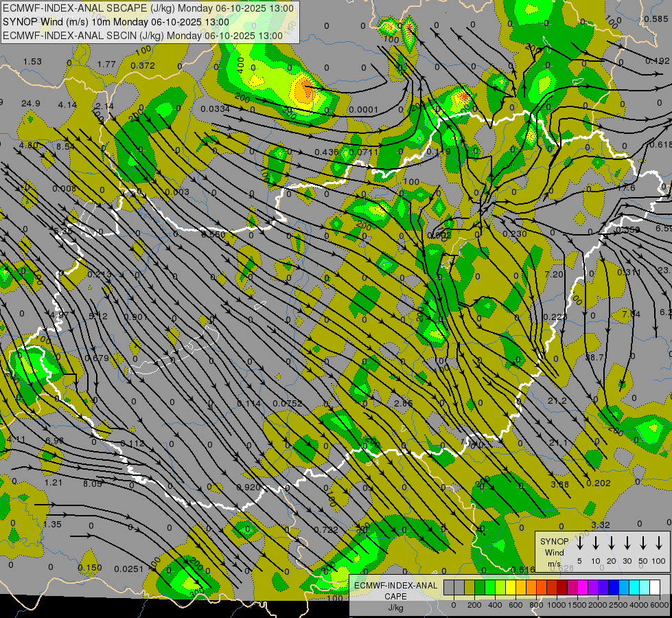The image size is (672, 618).
Task: Click the 21.2 CIN value
Action: coord(557,400)
